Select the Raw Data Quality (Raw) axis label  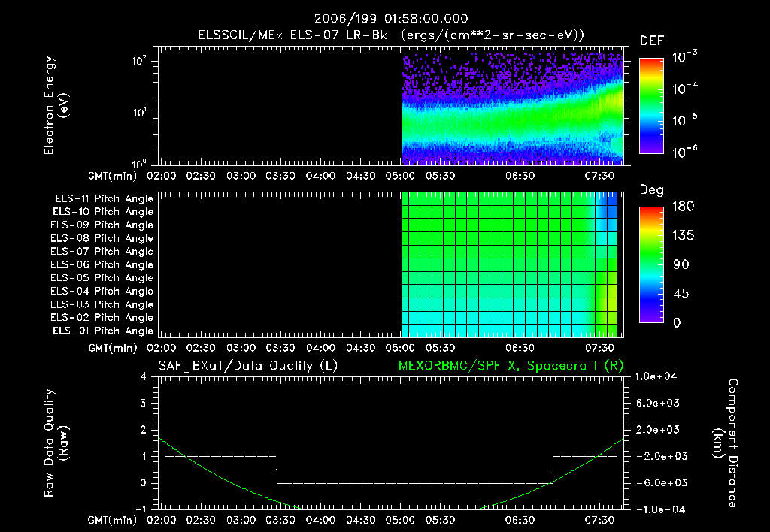56,443
